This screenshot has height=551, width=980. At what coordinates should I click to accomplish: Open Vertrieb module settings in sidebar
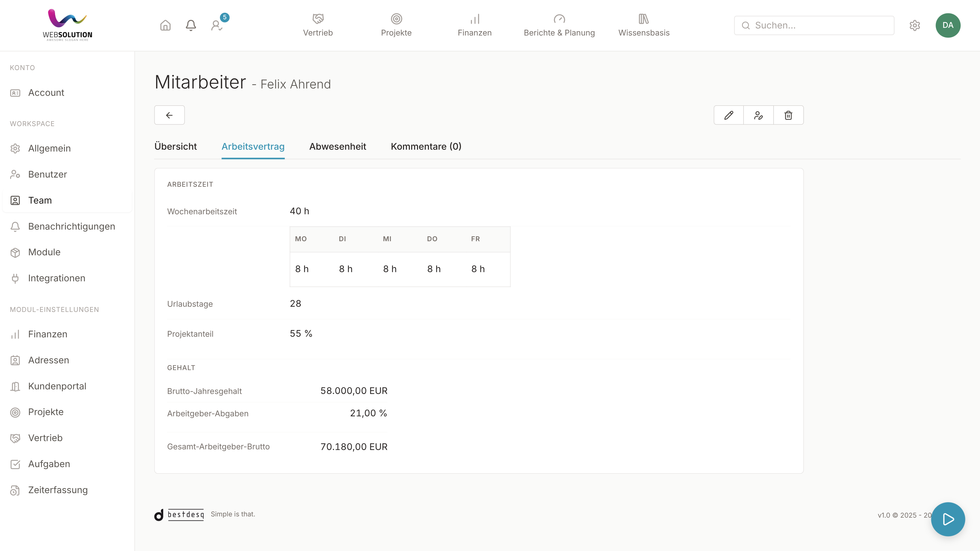[x=67, y=438]
